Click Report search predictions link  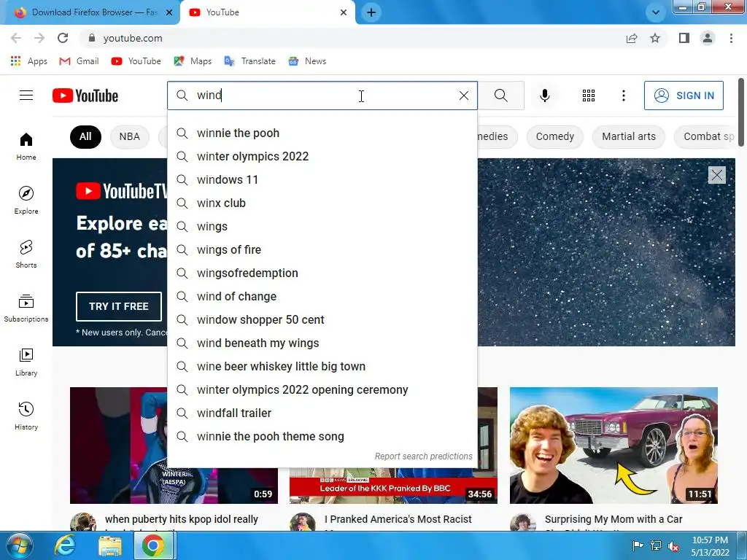click(x=423, y=456)
